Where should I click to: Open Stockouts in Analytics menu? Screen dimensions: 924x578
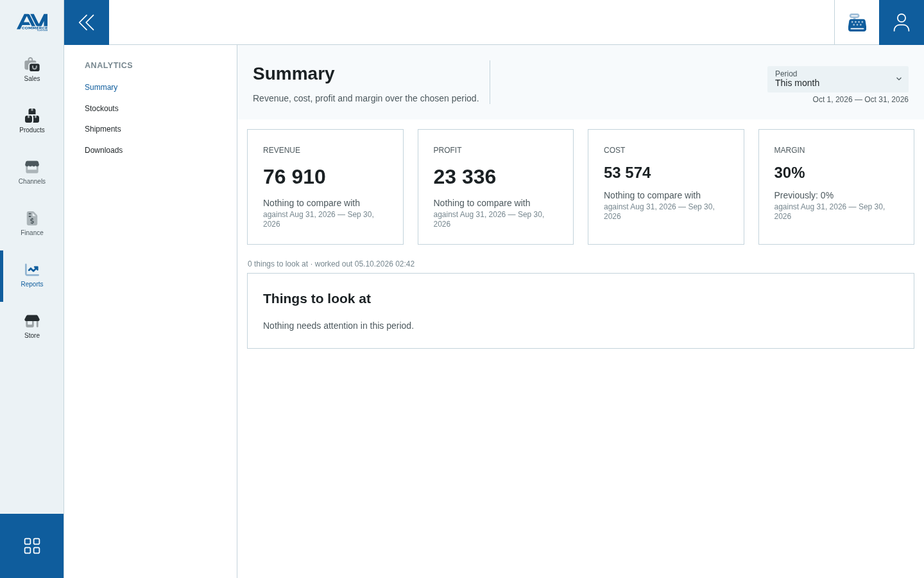(x=101, y=109)
